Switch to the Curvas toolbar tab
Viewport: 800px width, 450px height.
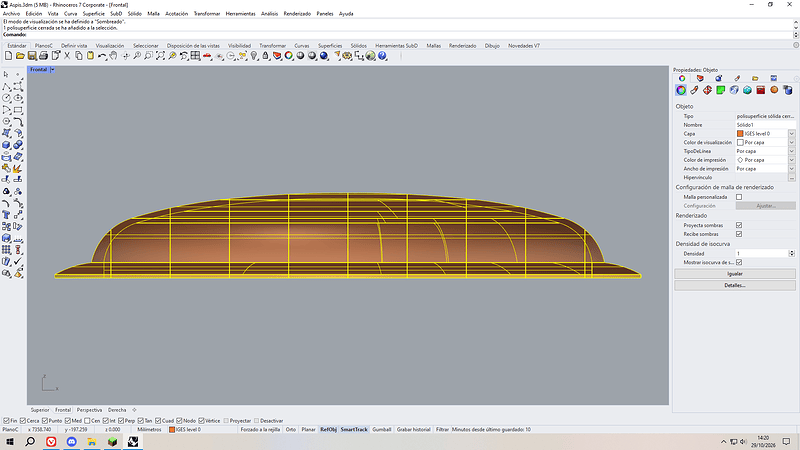click(302, 45)
